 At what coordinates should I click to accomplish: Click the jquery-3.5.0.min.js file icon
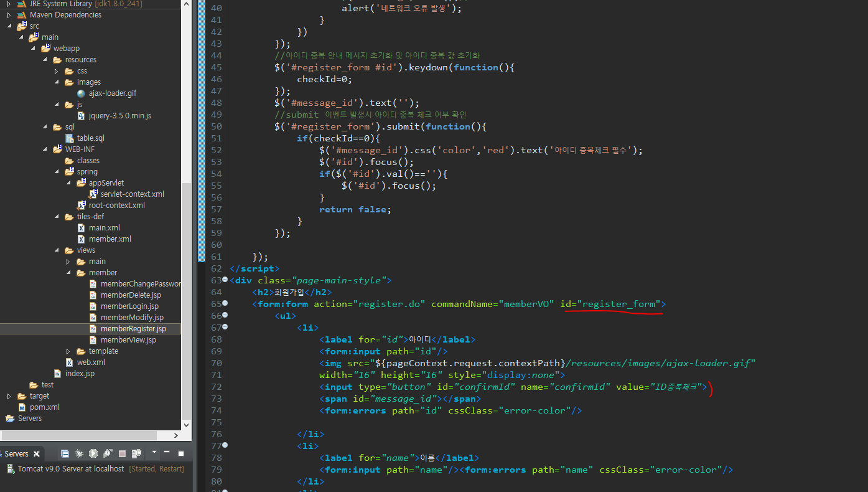(81, 116)
